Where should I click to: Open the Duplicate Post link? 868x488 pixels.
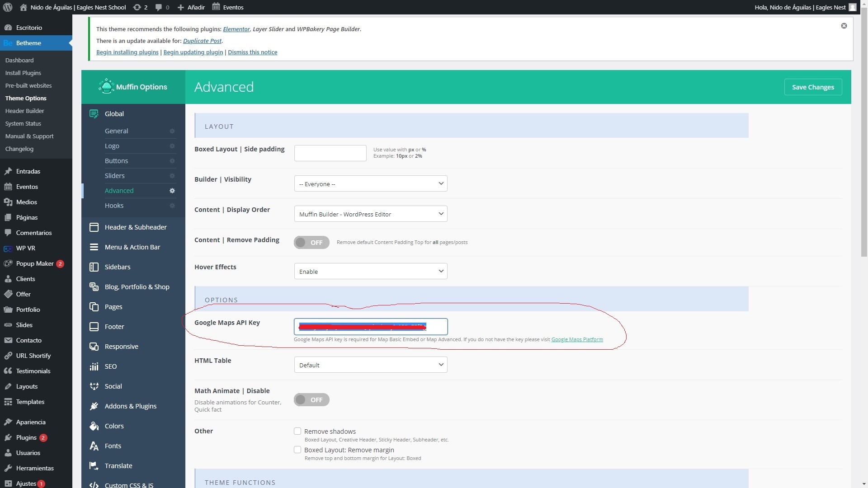click(x=202, y=41)
